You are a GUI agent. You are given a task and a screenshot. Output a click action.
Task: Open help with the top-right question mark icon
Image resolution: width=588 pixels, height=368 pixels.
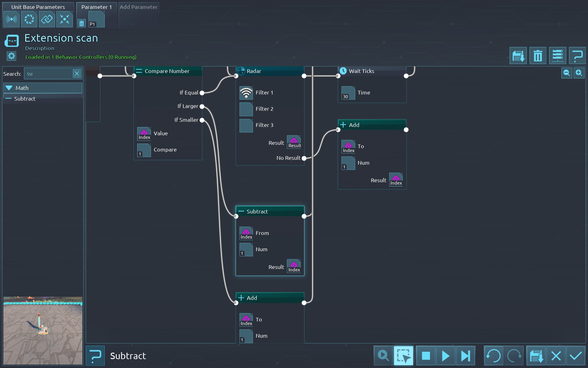[x=577, y=56]
